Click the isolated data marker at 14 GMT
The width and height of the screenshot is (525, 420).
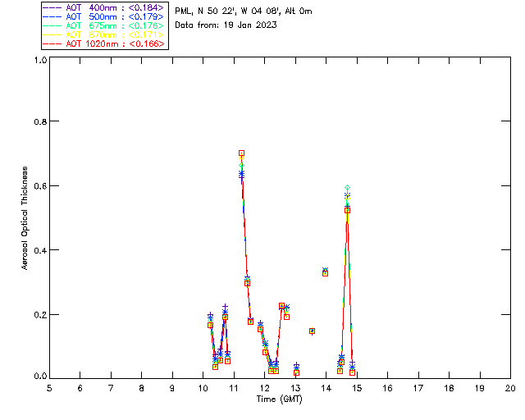pos(326,272)
